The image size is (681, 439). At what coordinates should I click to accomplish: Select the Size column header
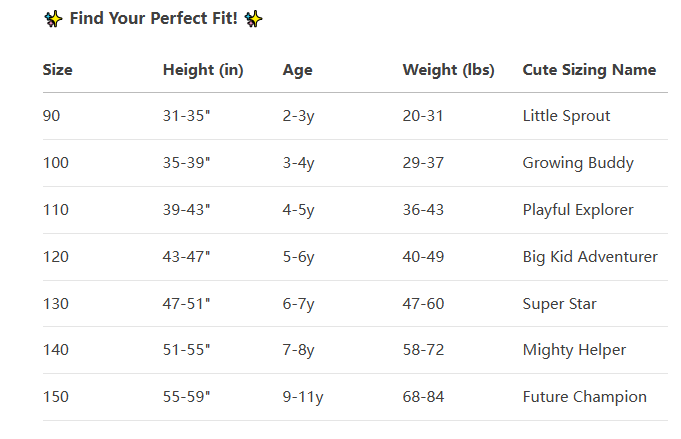[x=57, y=70]
